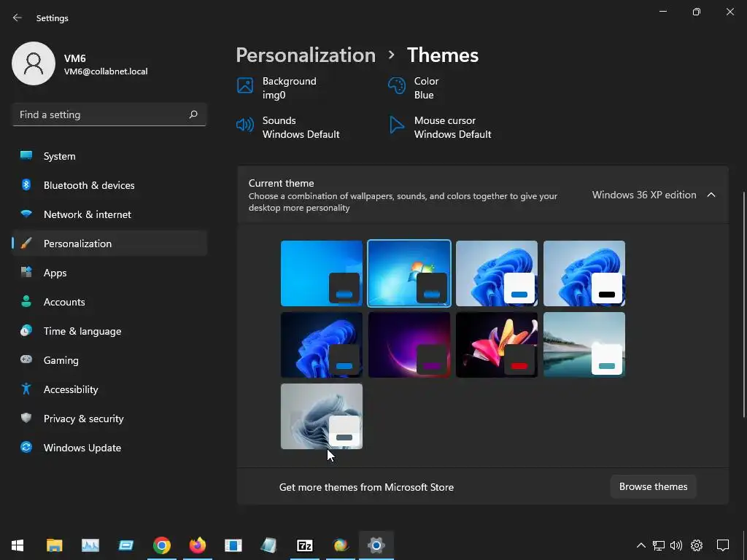This screenshot has width=747, height=560.
Task: Open Network & internet settings
Action: point(109,214)
